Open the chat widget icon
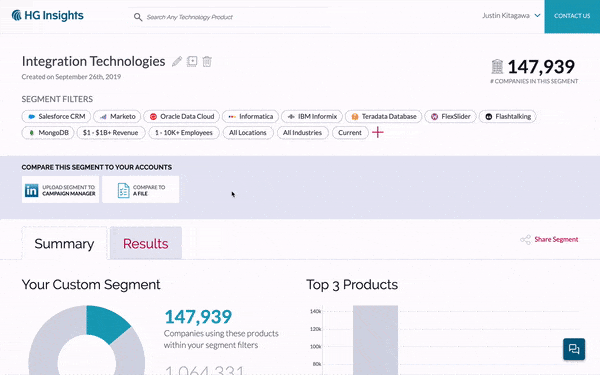600x375 pixels. point(574,349)
